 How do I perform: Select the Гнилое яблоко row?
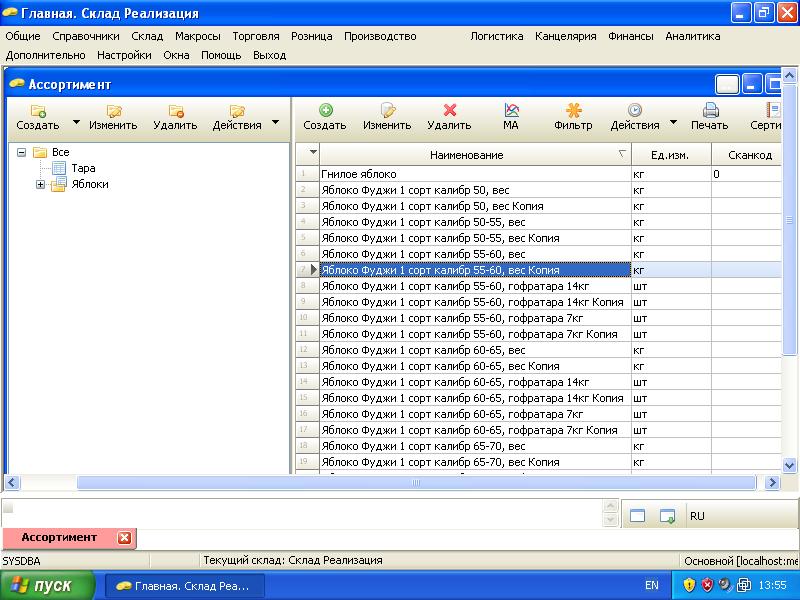(x=475, y=174)
